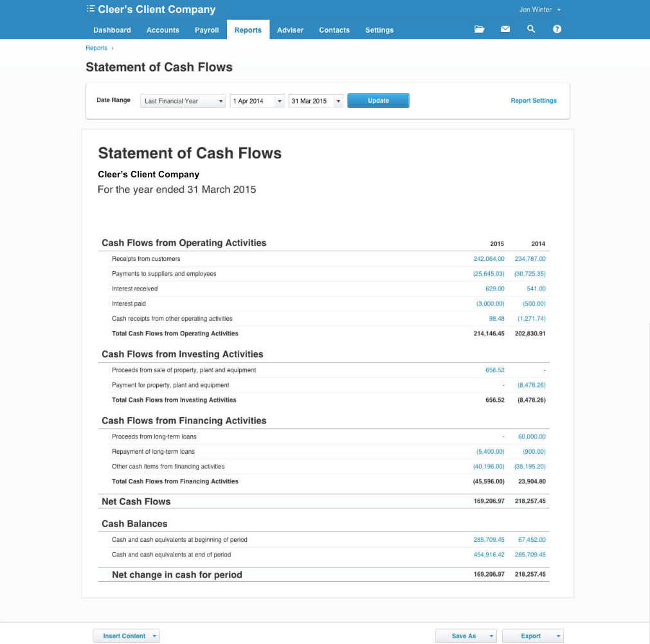Open 2014 Interest paid (500.00)
Screen dimensions: 650x644
pyautogui.click(x=534, y=304)
